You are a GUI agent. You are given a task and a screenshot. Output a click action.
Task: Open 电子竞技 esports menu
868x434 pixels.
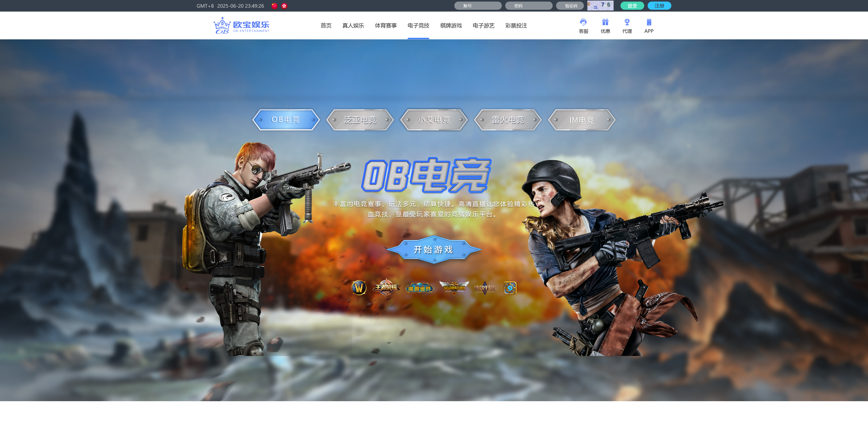pos(418,26)
